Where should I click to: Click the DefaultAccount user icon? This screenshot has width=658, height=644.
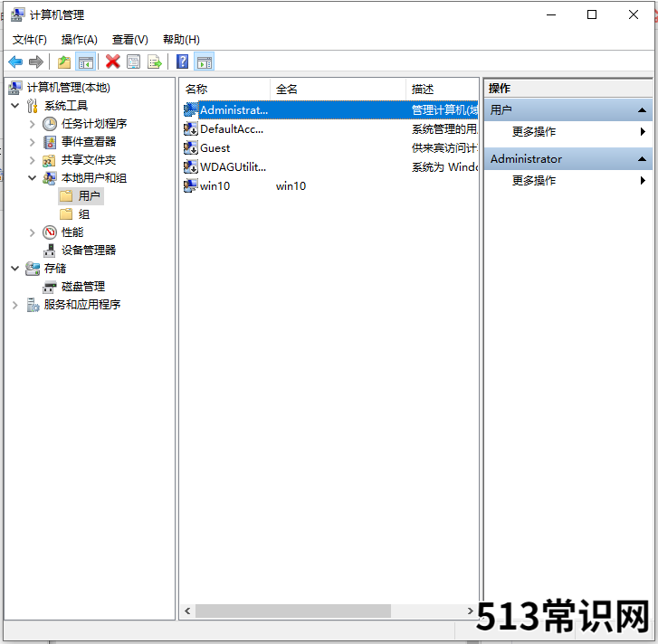pyautogui.click(x=190, y=128)
